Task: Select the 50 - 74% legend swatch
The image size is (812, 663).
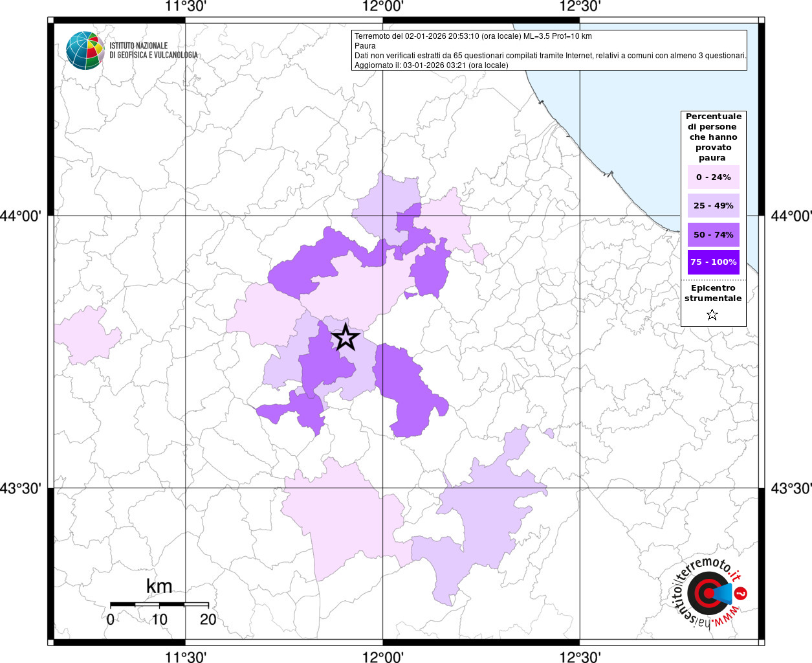Action: coord(713,234)
